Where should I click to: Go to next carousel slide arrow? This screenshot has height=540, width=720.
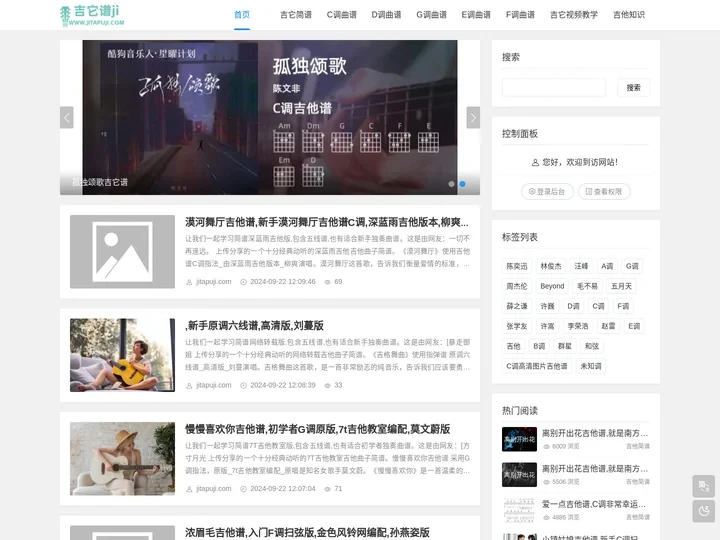(473, 118)
